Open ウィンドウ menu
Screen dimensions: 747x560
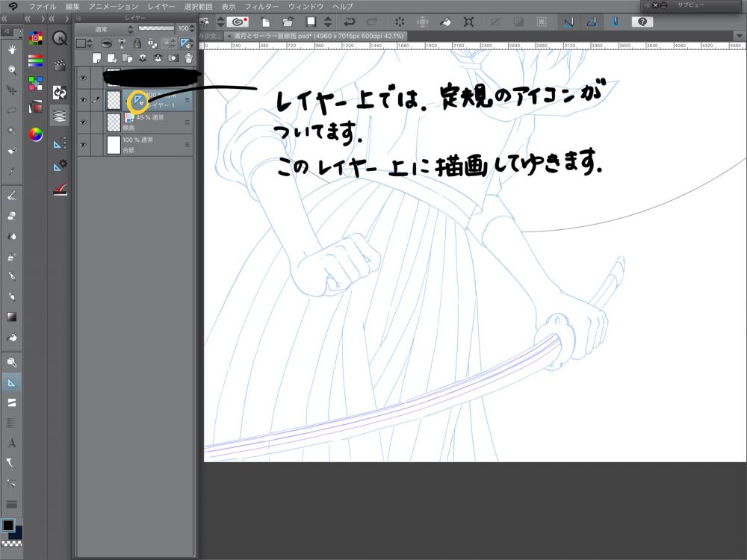pos(306,6)
